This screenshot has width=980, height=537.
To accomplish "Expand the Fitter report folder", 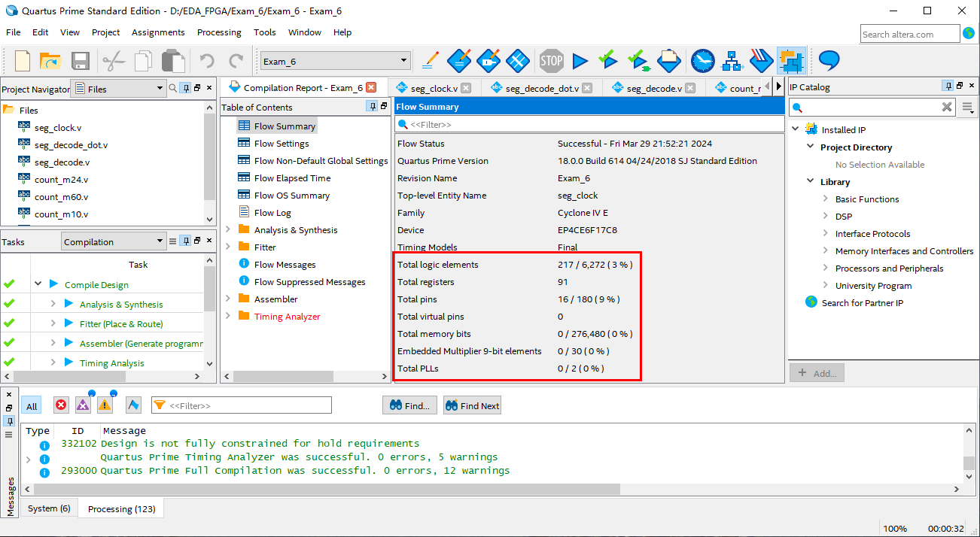I will click(x=228, y=247).
